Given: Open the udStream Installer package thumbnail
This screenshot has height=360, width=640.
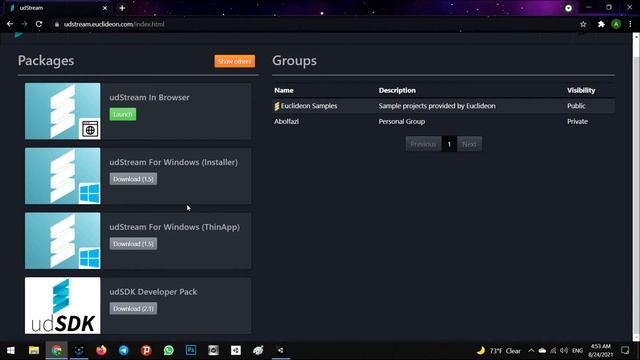Looking at the screenshot, I should (62, 176).
